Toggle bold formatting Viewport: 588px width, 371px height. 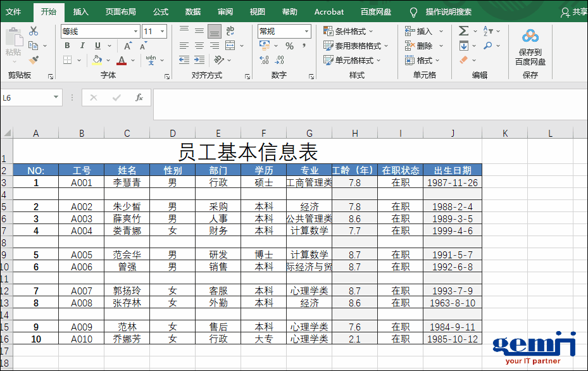point(67,46)
